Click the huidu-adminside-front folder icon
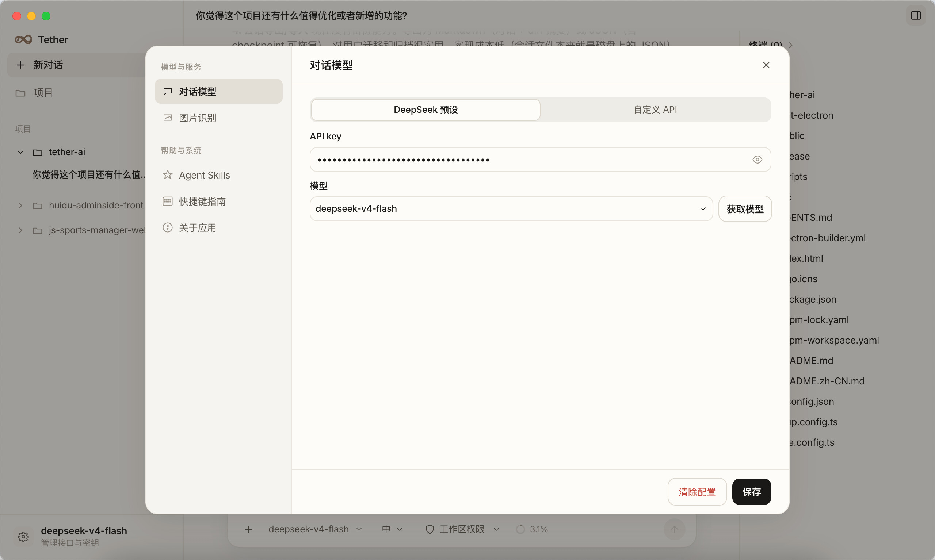Viewport: 935px width, 560px height. point(37,206)
